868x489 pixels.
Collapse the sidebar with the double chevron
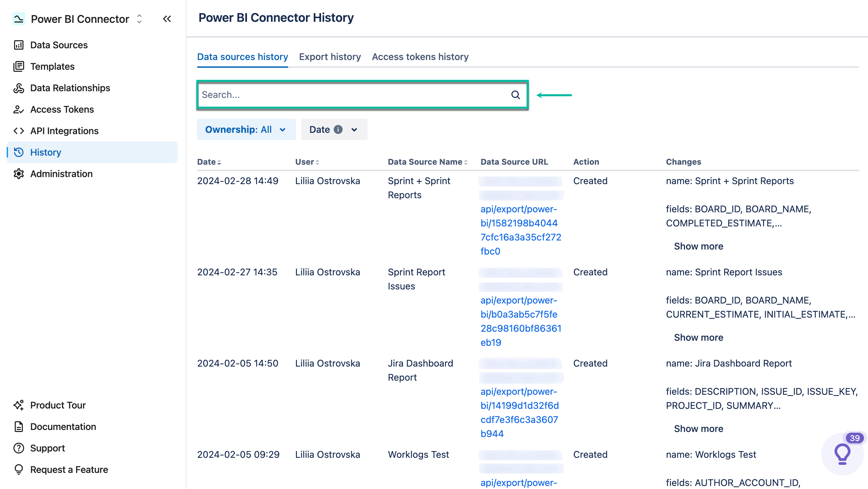(x=167, y=19)
